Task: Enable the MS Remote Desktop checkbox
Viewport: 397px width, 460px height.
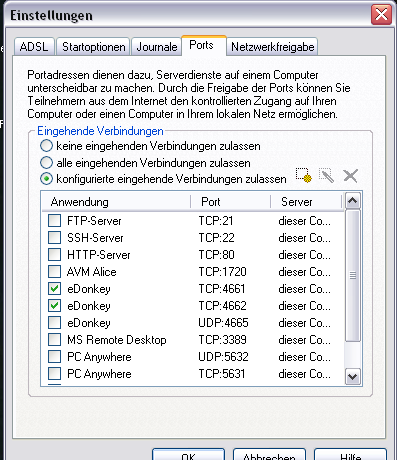Action: [x=54, y=339]
